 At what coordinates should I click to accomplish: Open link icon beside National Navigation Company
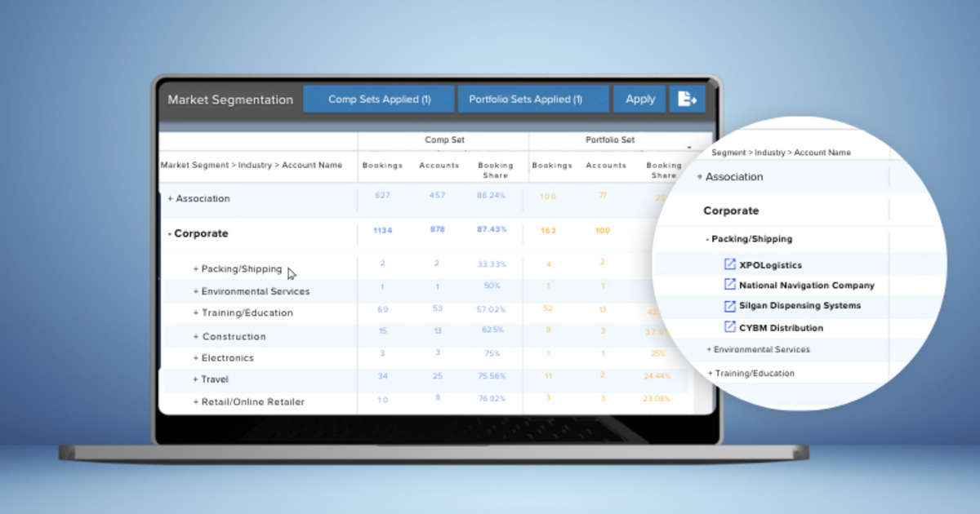click(x=730, y=285)
